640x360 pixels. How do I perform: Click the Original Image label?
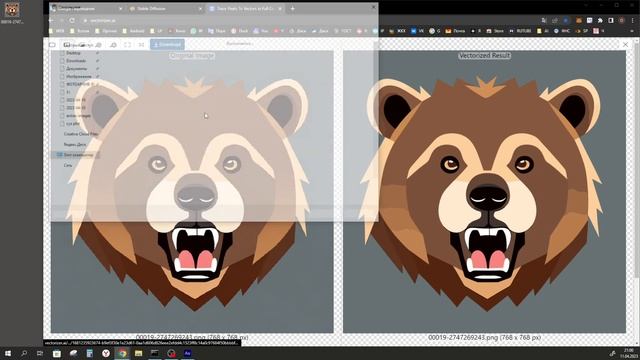[x=192, y=56]
